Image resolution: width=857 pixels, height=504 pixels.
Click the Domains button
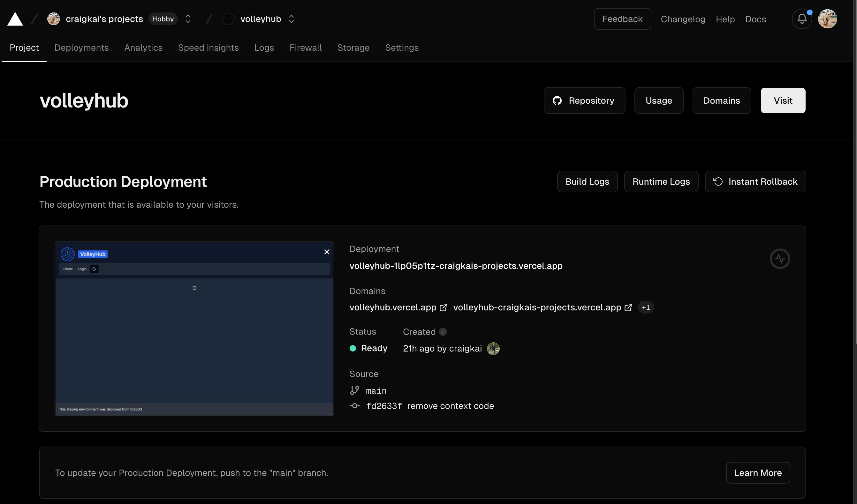[x=722, y=100]
